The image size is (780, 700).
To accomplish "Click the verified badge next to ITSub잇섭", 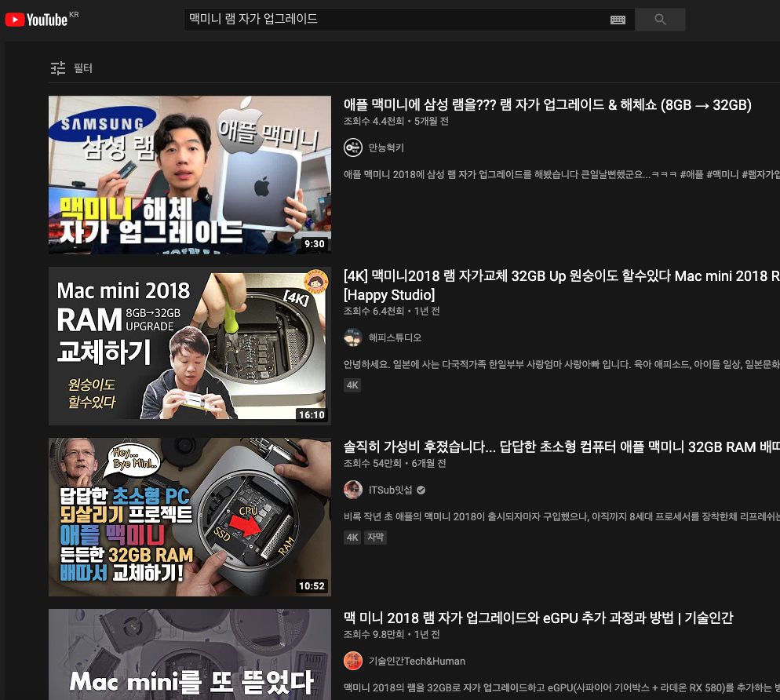I will (421, 490).
